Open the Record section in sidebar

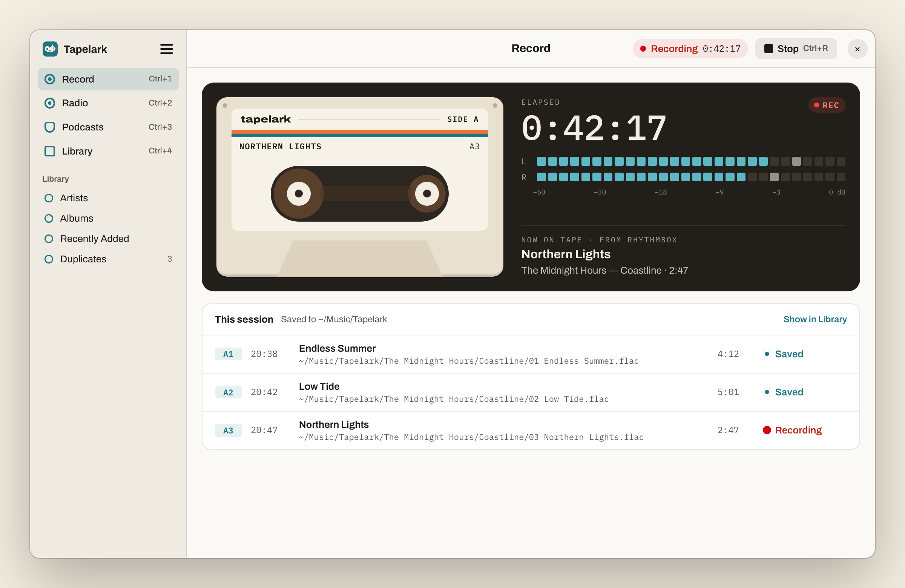click(108, 79)
